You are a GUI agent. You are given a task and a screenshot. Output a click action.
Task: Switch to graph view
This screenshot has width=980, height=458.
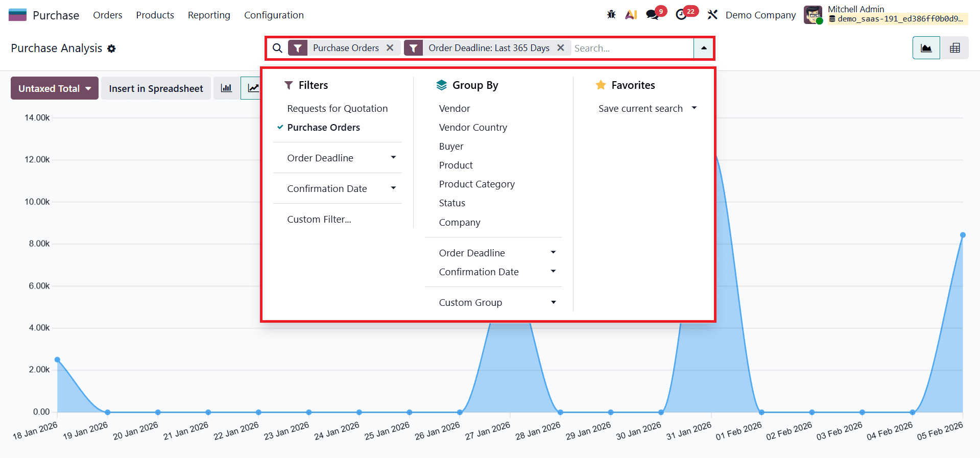(926, 48)
